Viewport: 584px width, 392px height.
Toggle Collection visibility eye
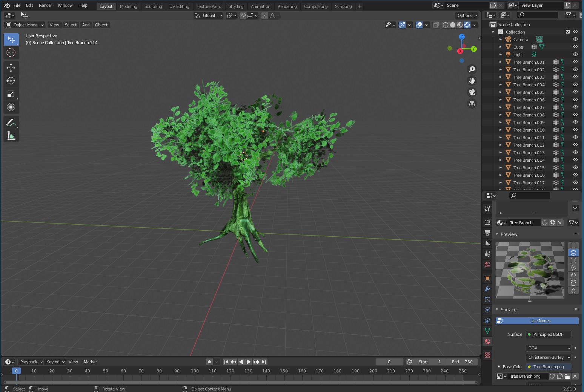[575, 32]
